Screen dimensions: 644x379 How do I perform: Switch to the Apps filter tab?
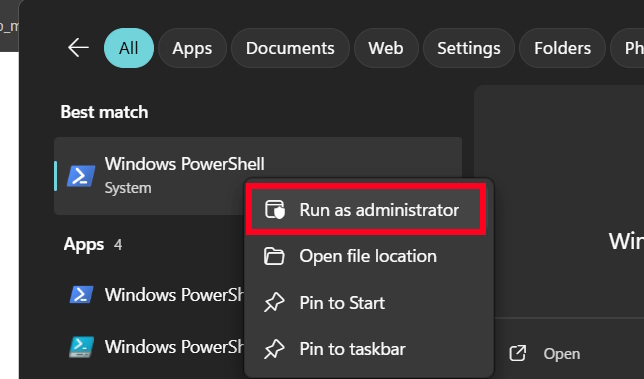(192, 48)
